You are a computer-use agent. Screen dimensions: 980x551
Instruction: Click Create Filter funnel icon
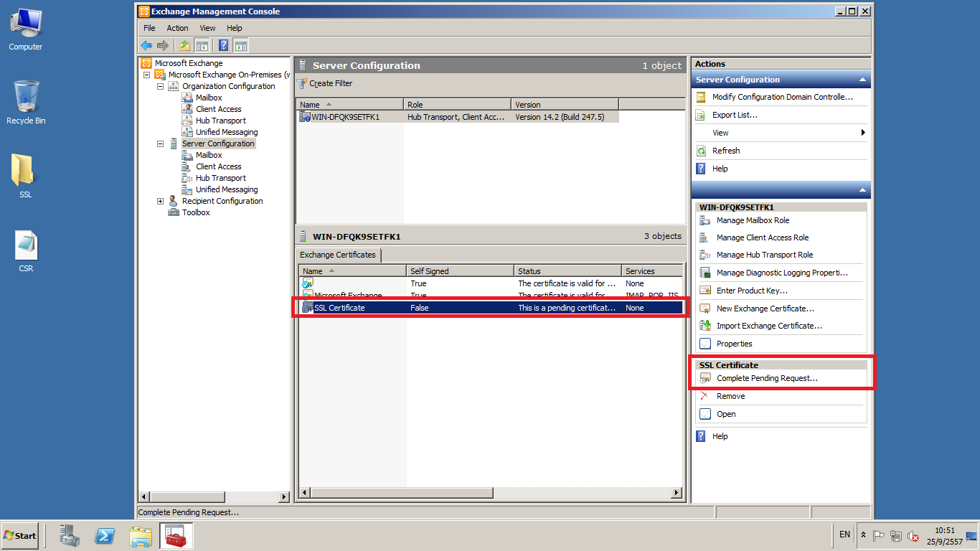tap(303, 83)
